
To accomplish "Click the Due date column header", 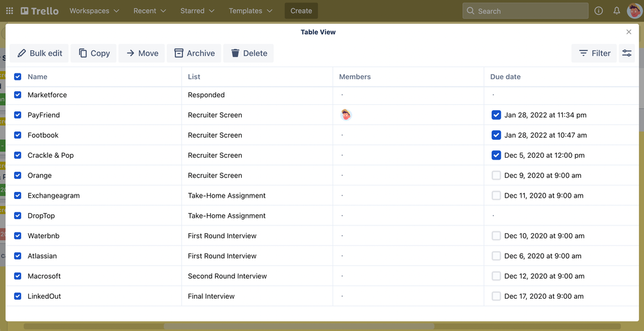I will coord(505,77).
